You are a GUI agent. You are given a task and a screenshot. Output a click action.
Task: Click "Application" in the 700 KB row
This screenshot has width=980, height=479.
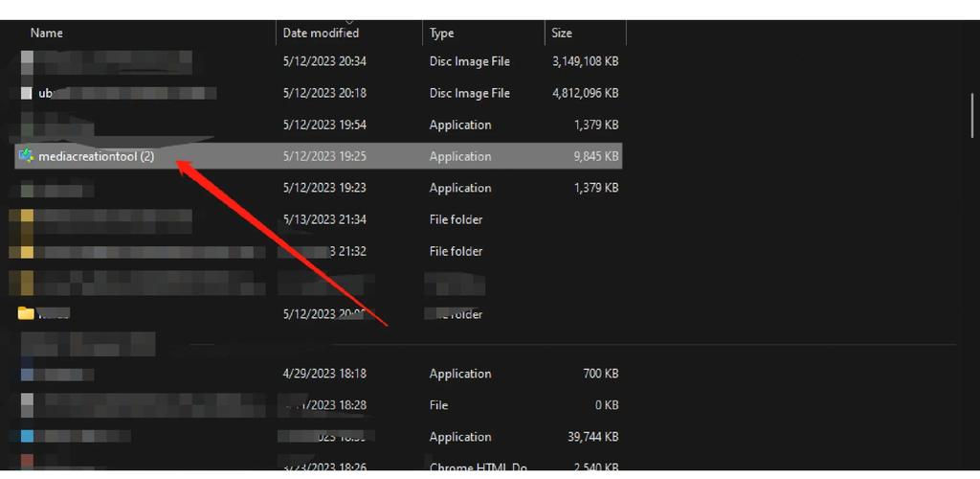pyautogui.click(x=460, y=374)
